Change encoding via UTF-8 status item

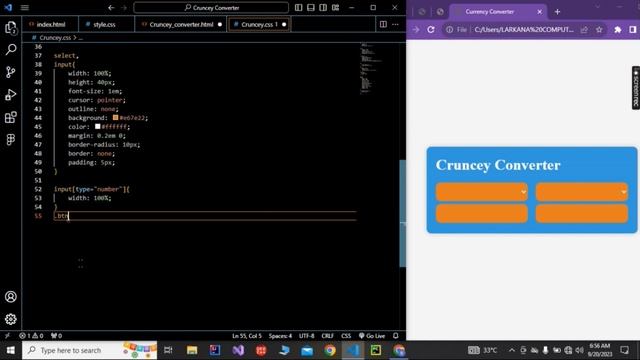click(307, 336)
